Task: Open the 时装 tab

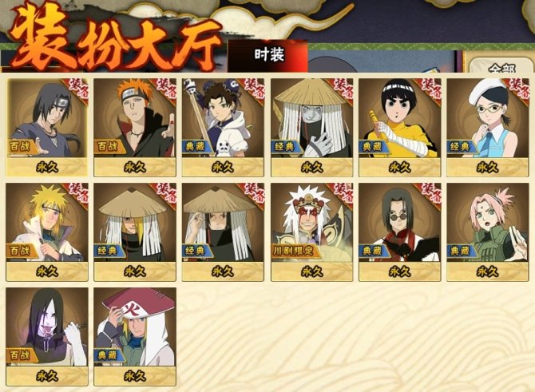Action: coord(268,56)
